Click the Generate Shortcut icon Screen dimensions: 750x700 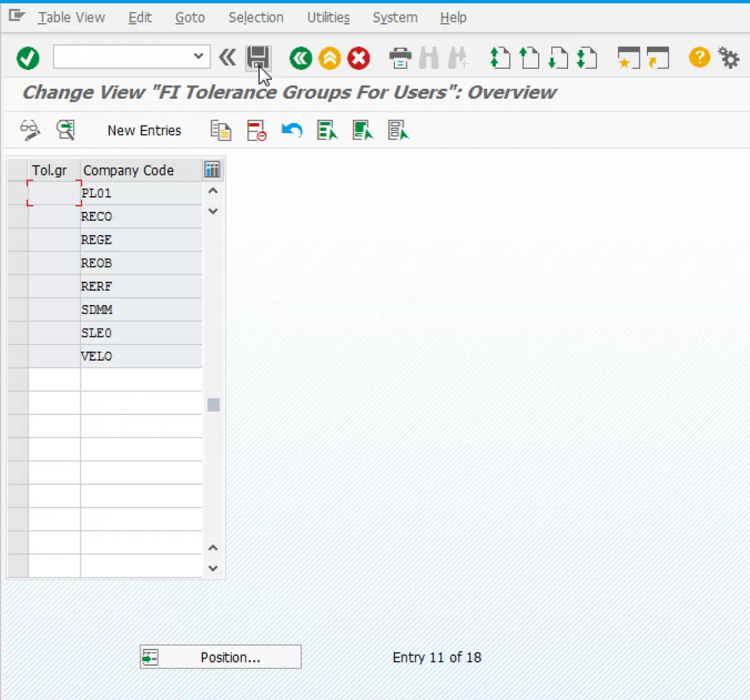point(657,58)
